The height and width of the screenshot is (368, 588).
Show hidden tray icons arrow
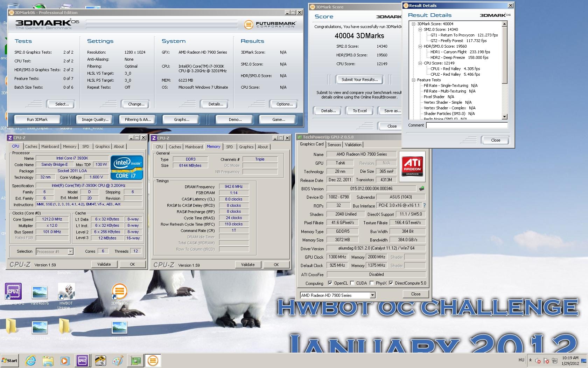[530, 360]
